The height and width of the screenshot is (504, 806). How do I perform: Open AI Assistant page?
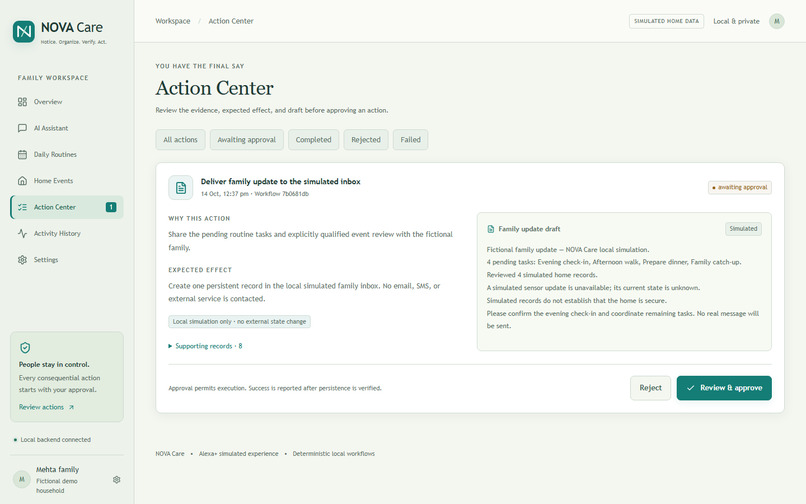click(67, 128)
